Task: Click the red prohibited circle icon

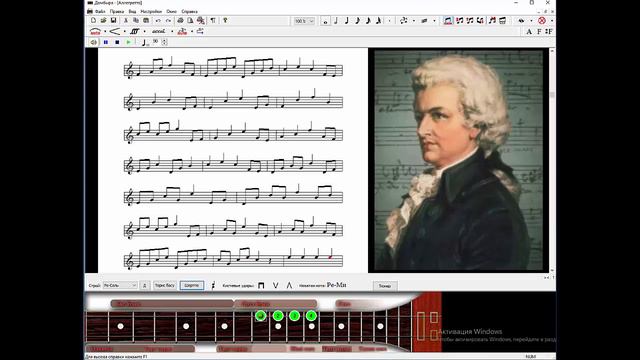Action: pos(542,21)
